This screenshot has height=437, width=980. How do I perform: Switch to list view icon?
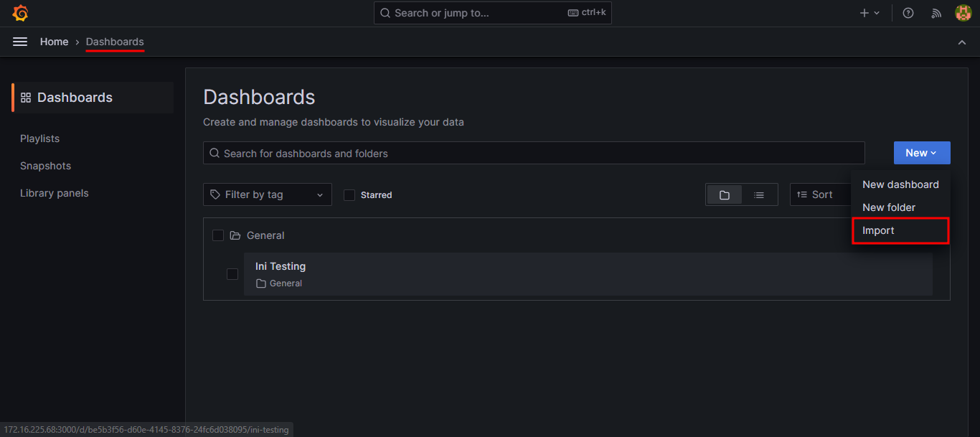pos(760,194)
